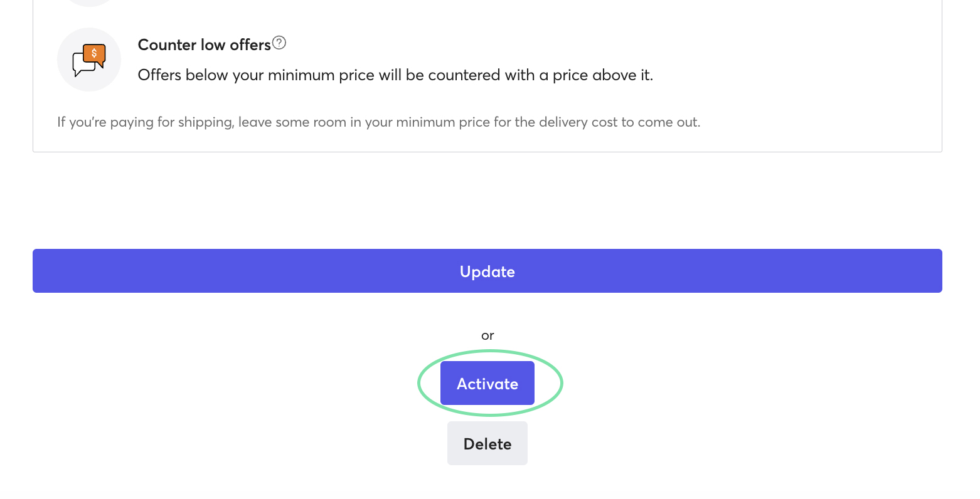Screen dimensions: 980x499
Task: Activate the listing with the Activate button
Action: [487, 383]
